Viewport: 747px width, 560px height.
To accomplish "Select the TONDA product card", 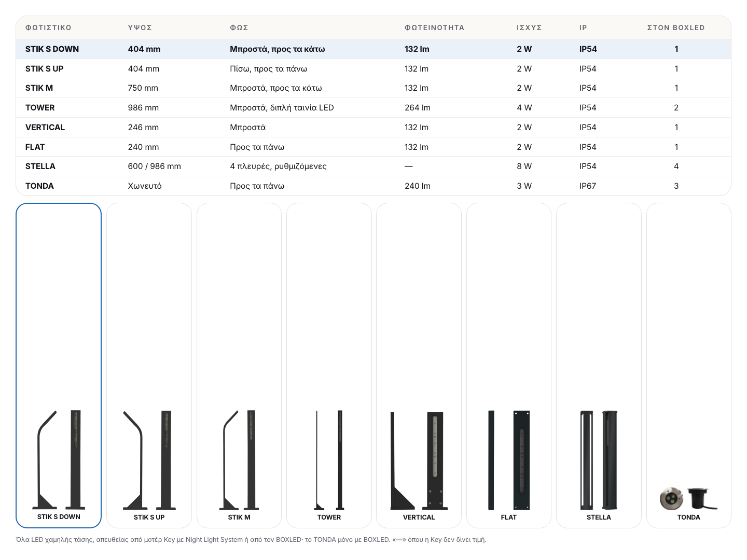I will [x=689, y=366].
